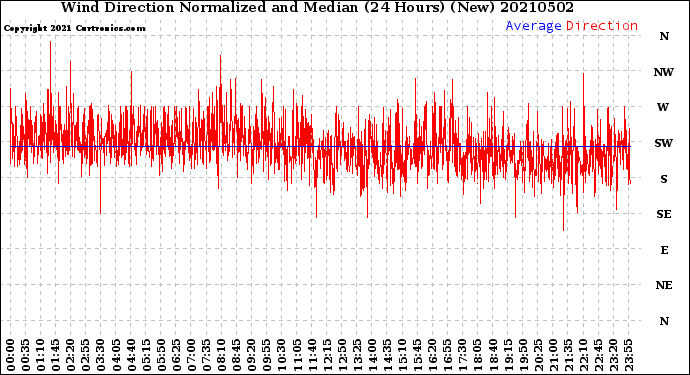Click the '12:15' time label

point(327,355)
